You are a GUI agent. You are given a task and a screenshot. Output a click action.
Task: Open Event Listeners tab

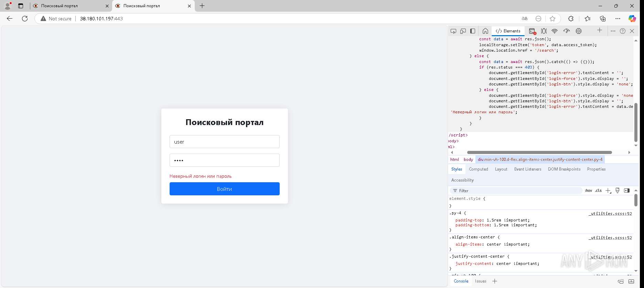528,169
